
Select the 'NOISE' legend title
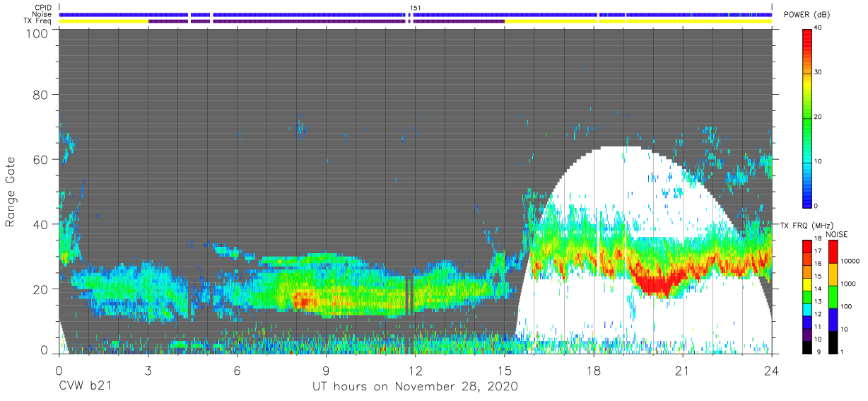click(836, 234)
